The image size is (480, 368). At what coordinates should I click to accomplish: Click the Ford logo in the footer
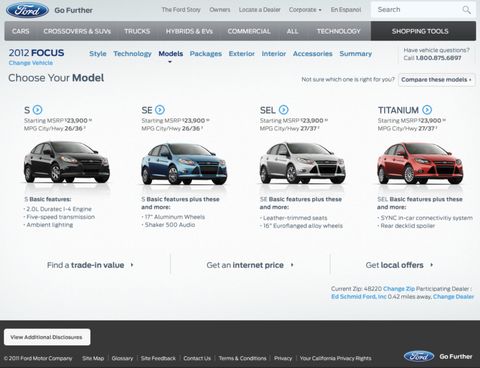pos(419,356)
